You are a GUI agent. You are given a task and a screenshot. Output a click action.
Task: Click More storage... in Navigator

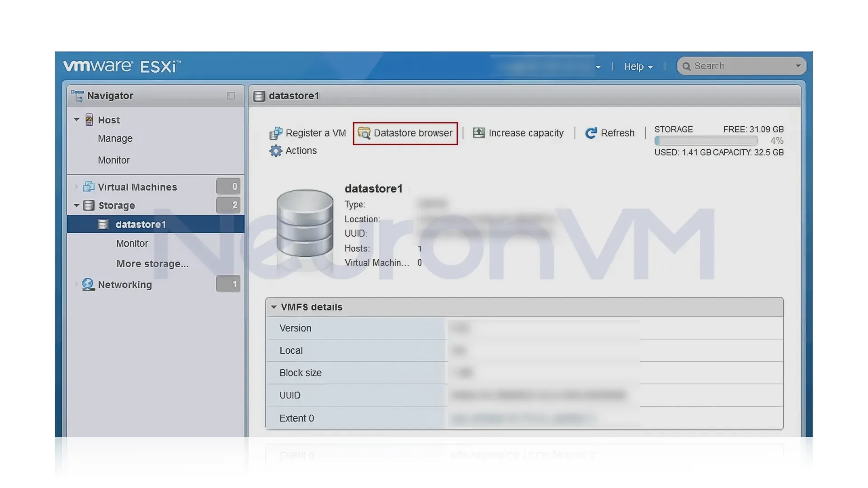point(152,264)
